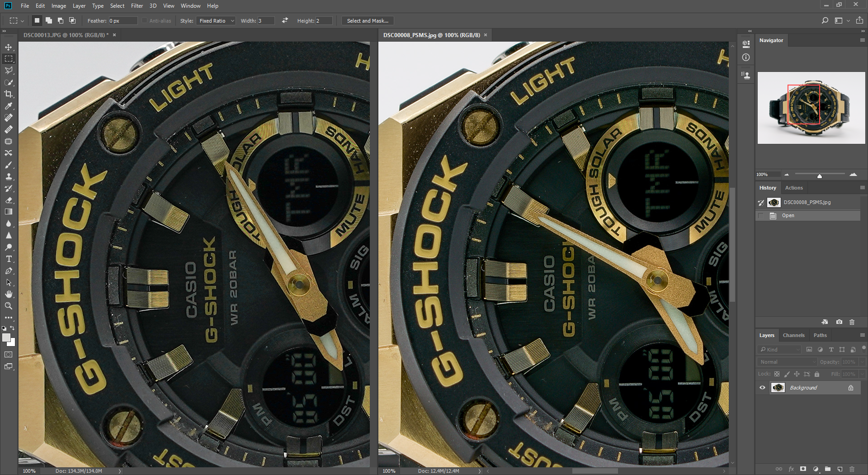Click the Width value field
The height and width of the screenshot is (475, 868).
266,21
